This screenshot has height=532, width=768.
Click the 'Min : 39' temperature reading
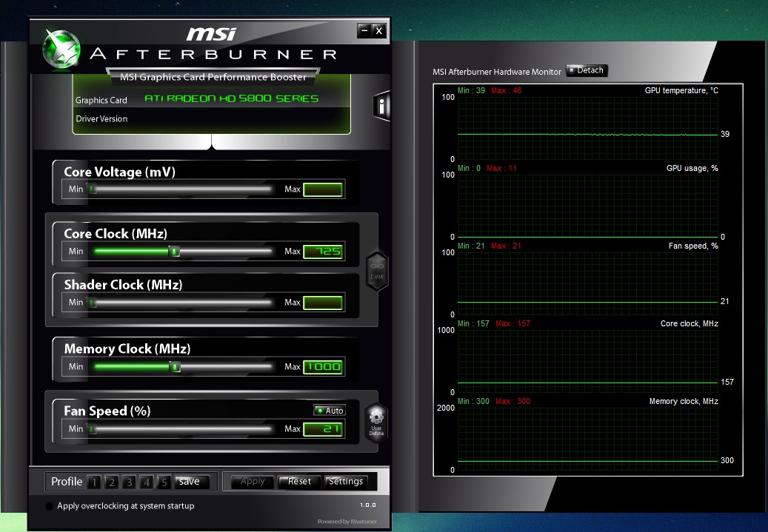[x=471, y=90]
